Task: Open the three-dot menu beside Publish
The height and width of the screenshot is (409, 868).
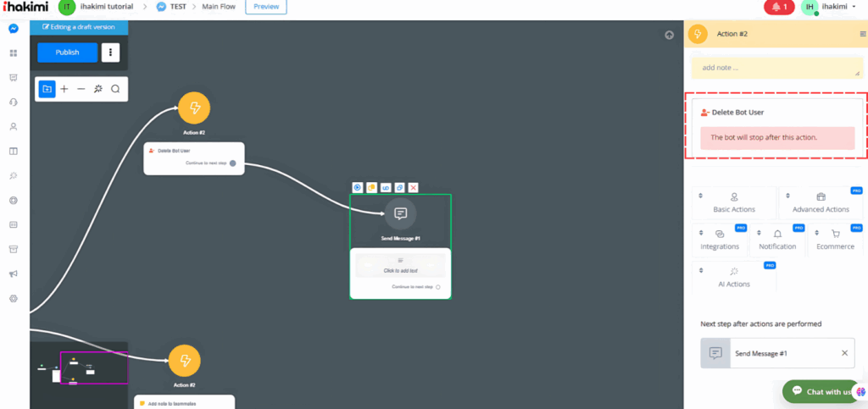Action: coord(110,53)
